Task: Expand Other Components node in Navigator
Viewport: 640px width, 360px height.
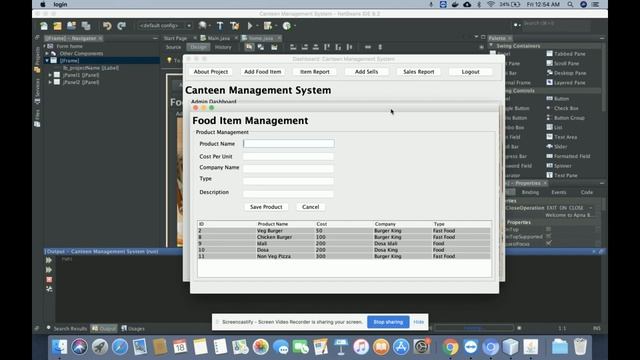Action: tap(47, 53)
